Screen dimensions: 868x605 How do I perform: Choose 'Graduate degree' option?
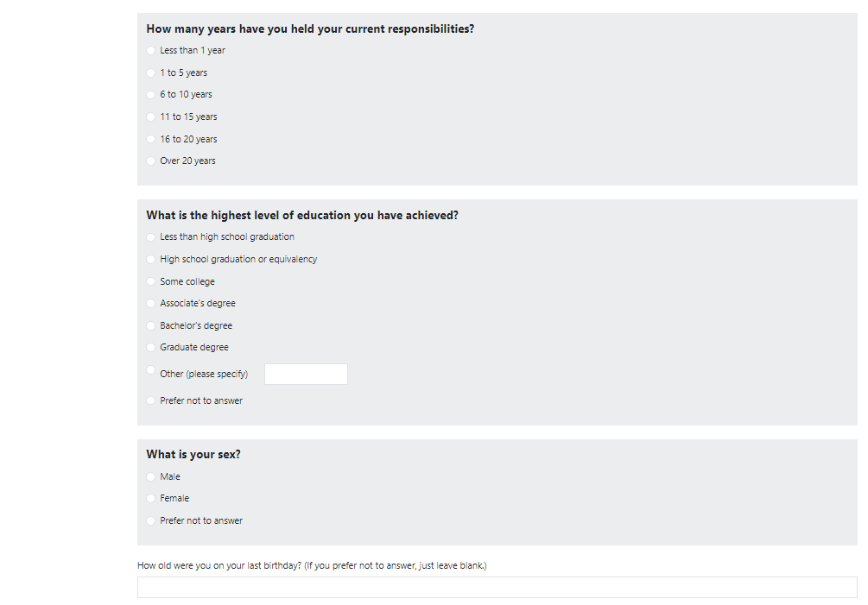click(151, 348)
